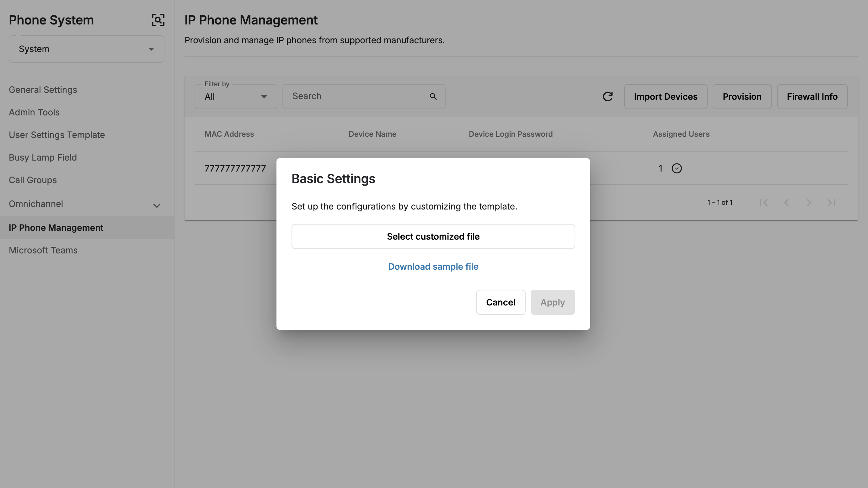Image resolution: width=868 pixels, height=488 pixels.
Task: Click Import Devices button
Action: tap(666, 97)
